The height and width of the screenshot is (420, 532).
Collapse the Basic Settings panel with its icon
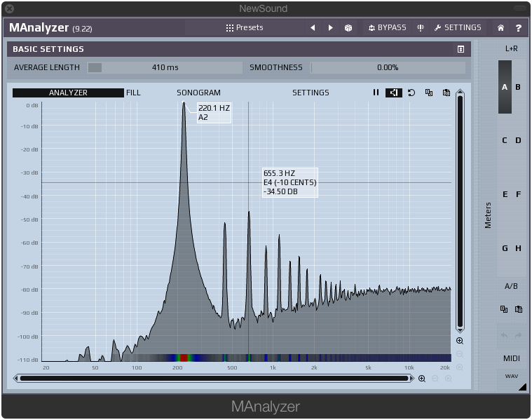click(461, 49)
